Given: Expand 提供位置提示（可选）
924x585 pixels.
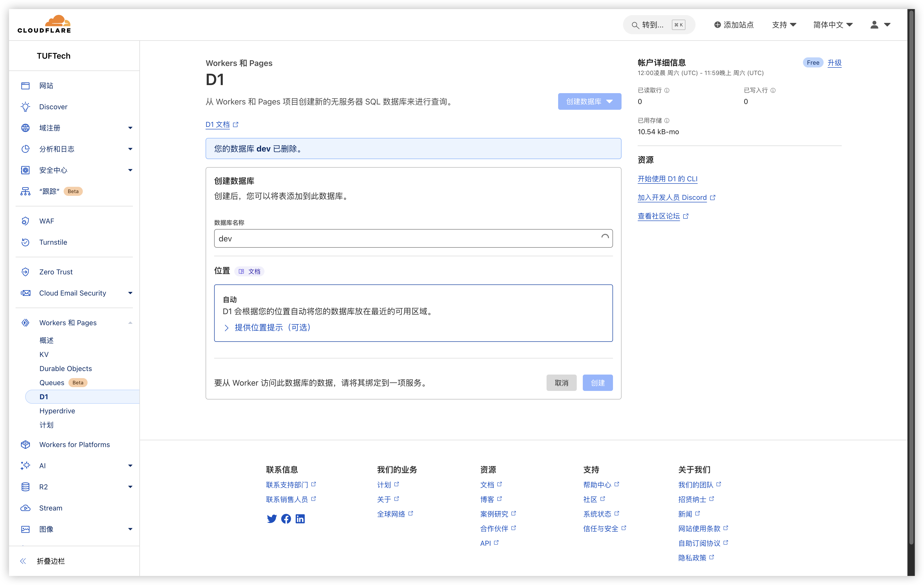Looking at the screenshot, I should pyautogui.click(x=273, y=327).
